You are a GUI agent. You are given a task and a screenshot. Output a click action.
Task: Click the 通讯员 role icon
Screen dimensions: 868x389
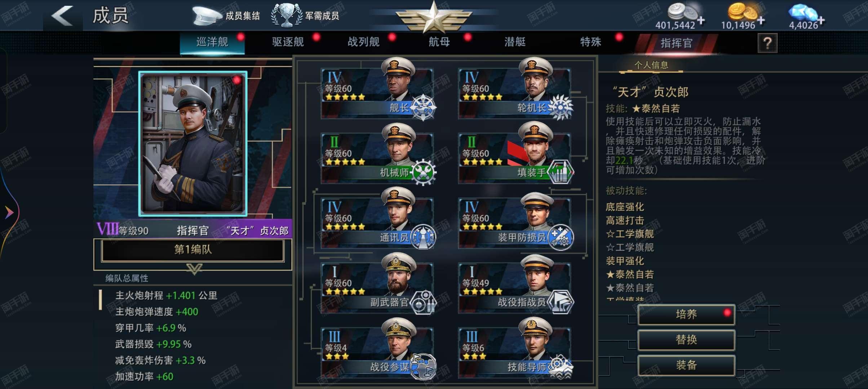click(423, 237)
